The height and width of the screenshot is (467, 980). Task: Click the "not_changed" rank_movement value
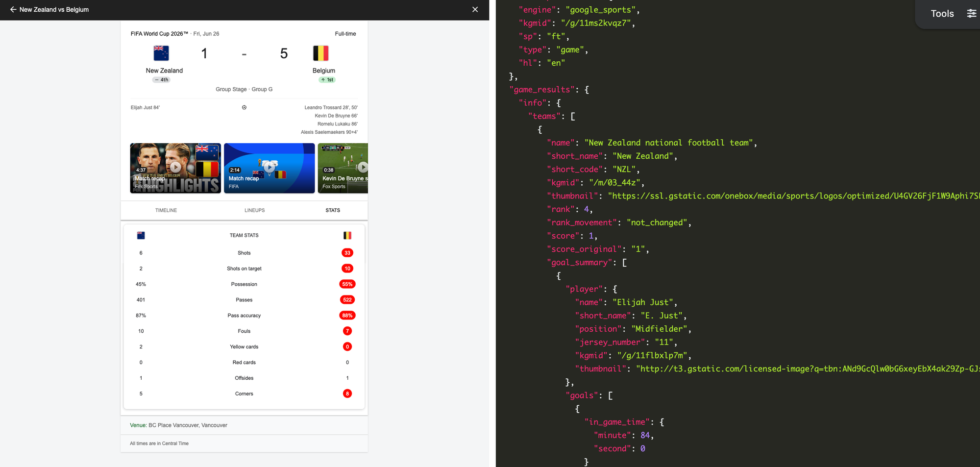(657, 223)
